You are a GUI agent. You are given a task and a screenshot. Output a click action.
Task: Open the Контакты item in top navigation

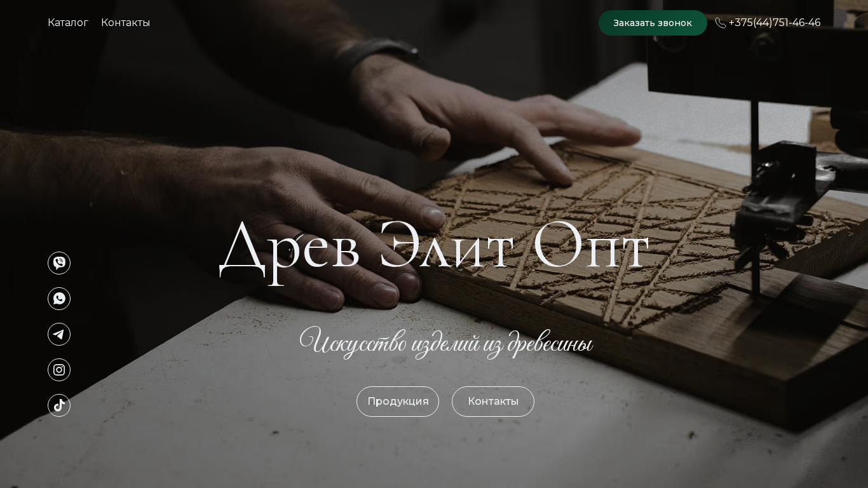click(x=125, y=23)
